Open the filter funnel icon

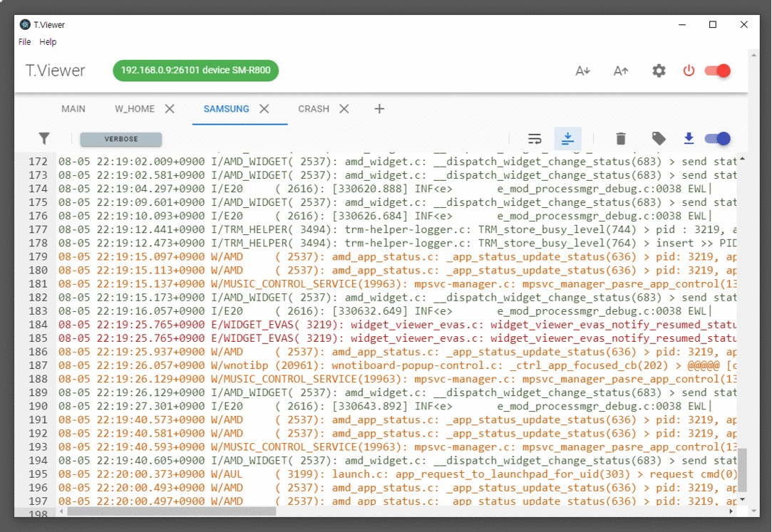point(44,139)
